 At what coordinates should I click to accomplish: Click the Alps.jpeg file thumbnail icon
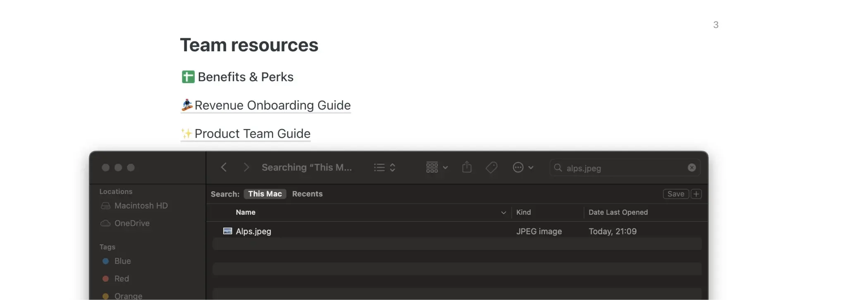pos(227,231)
